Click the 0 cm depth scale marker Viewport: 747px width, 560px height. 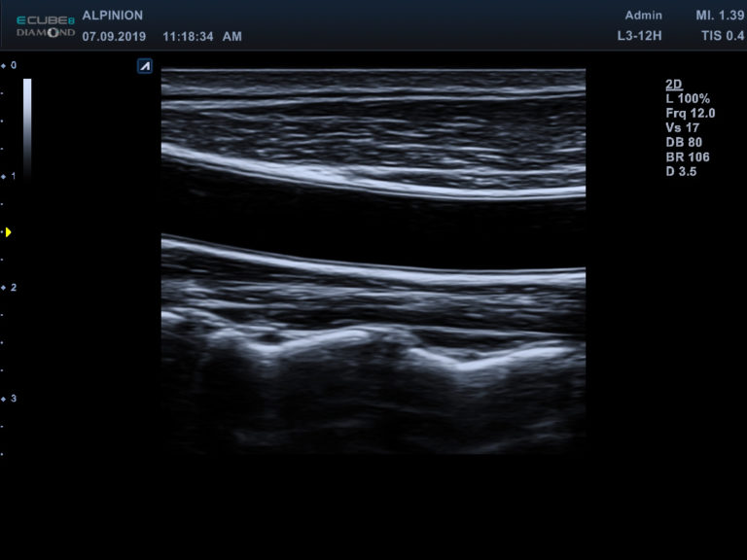tap(10, 65)
